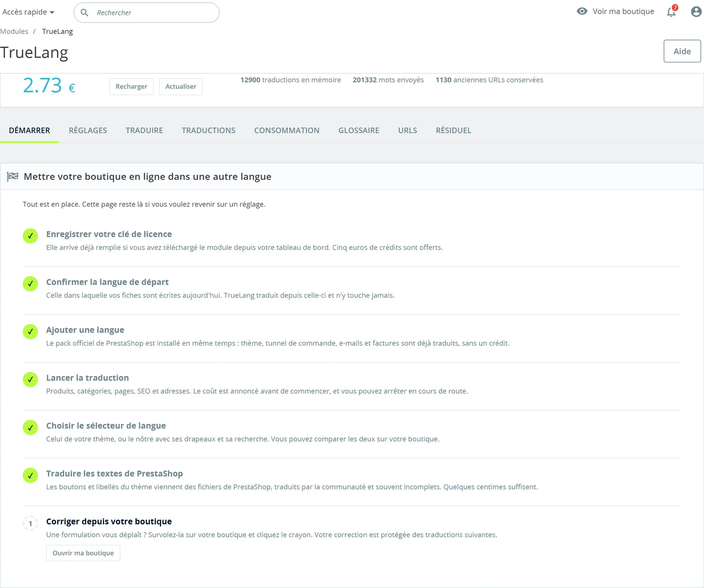Click the green check for Confirmer la langue de départ

[x=30, y=284]
